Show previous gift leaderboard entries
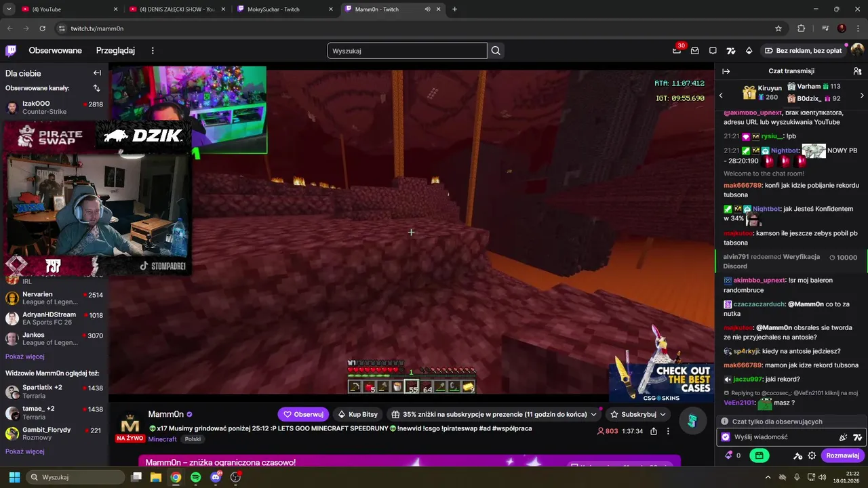The image size is (868, 488). (x=721, y=96)
